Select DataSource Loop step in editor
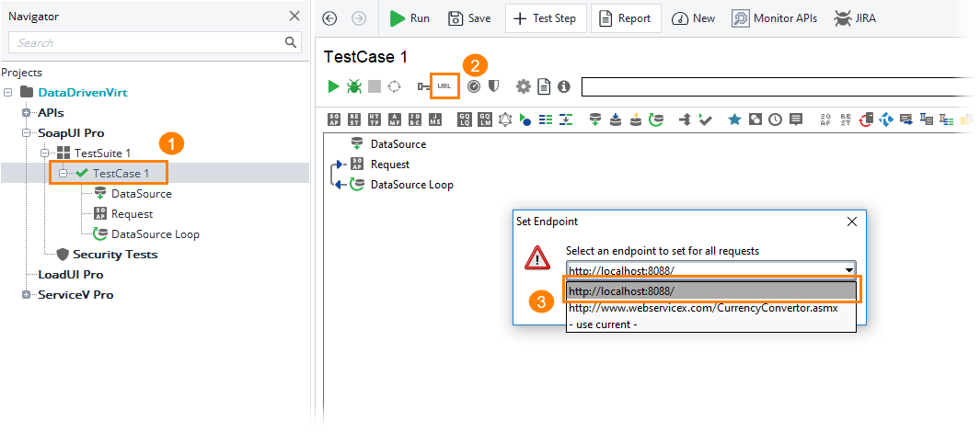 click(412, 185)
